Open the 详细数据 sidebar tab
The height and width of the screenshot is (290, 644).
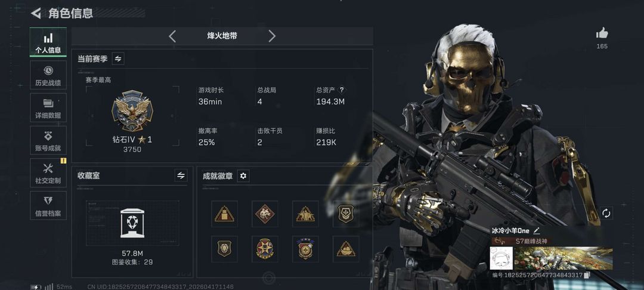pyautogui.click(x=48, y=107)
